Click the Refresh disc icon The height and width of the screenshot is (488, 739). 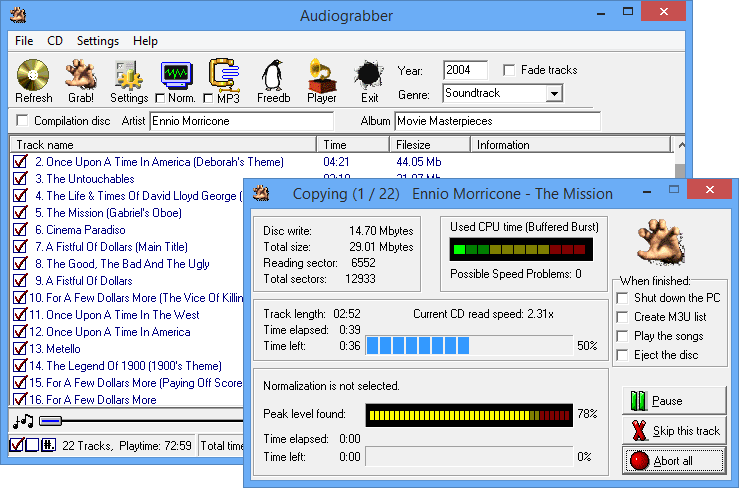(33, 74)
